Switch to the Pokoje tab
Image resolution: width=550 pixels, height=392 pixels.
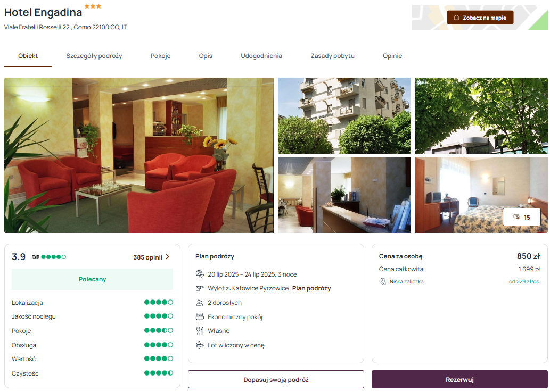[x=160, y=56]
